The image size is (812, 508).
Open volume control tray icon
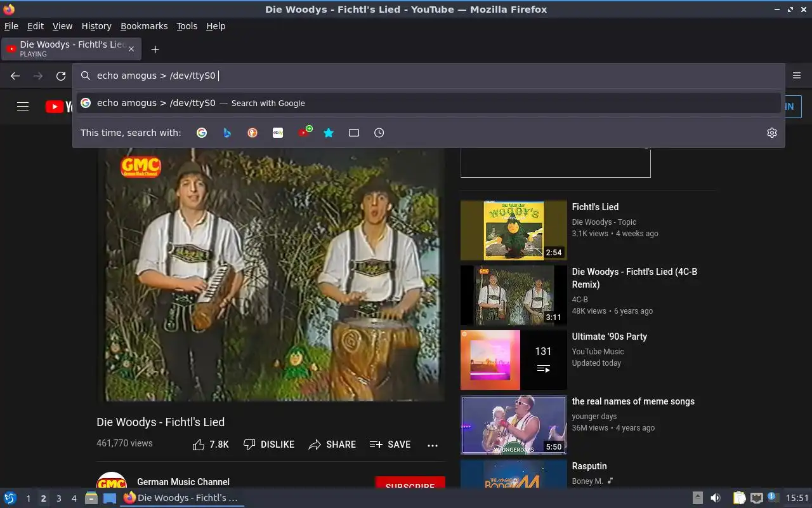pyautogui.click(x=715, y=498)
